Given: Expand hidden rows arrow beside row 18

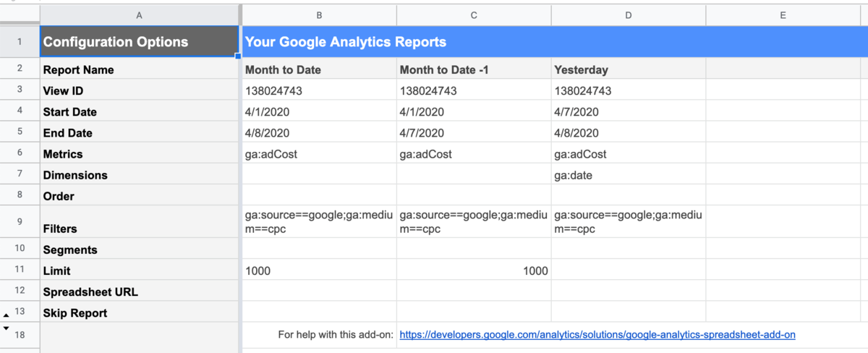Looking at the screenshot, I should pyautogui.click(x=7, y=328).
